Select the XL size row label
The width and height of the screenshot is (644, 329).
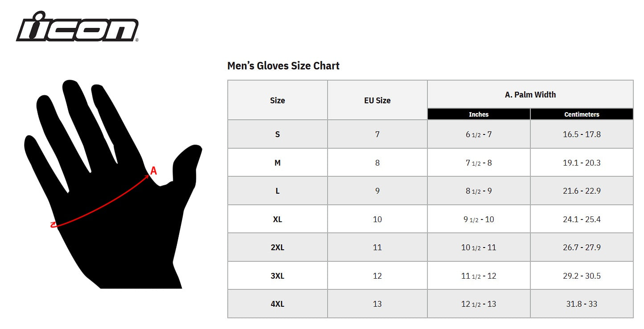click(x=277, y=219)
